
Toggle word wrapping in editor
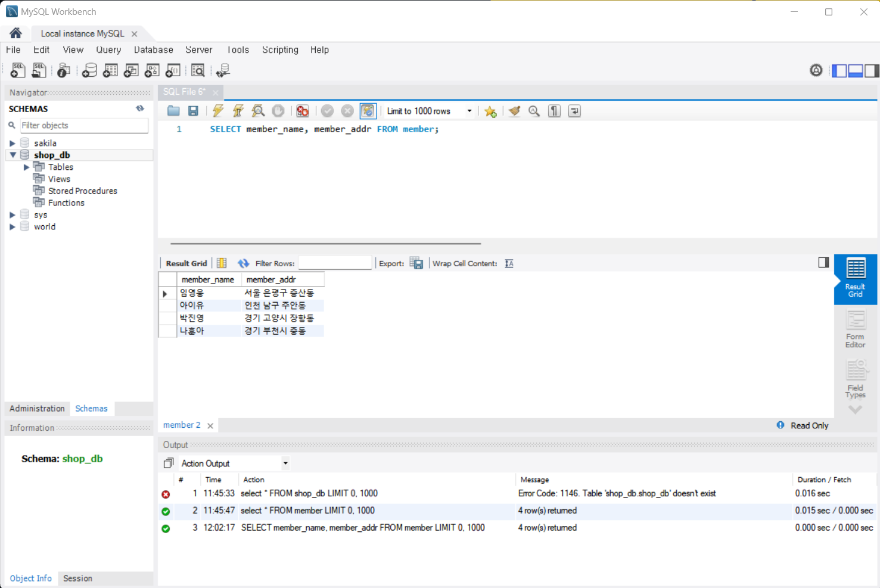click(574, 111)
